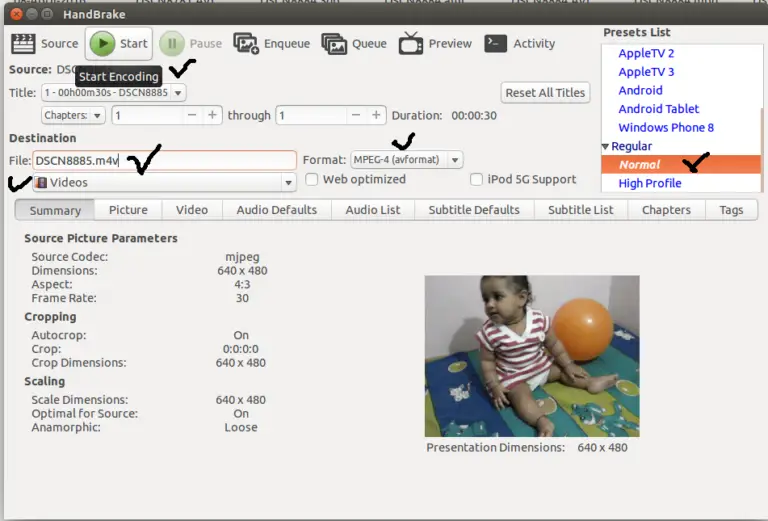Select the High Profile preset
Image resolution: width=768 pixels, height=521 pixels.
coord(649,183)
